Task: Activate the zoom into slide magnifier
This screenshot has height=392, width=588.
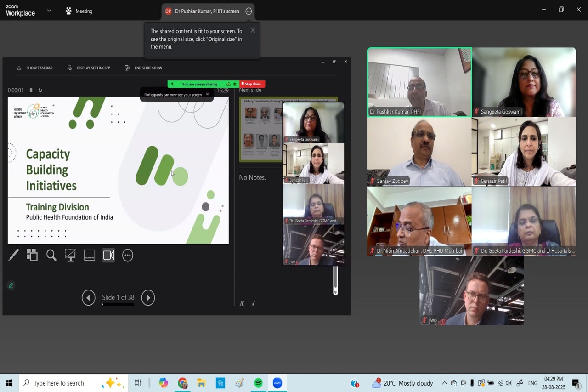Action: point(51,255)
